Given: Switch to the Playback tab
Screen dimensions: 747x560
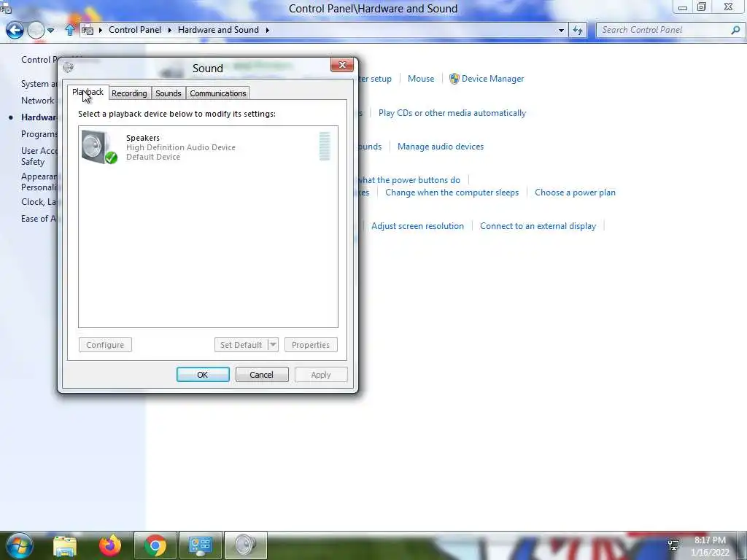Looking at the screenshot, I should click(x=88, y=93).
